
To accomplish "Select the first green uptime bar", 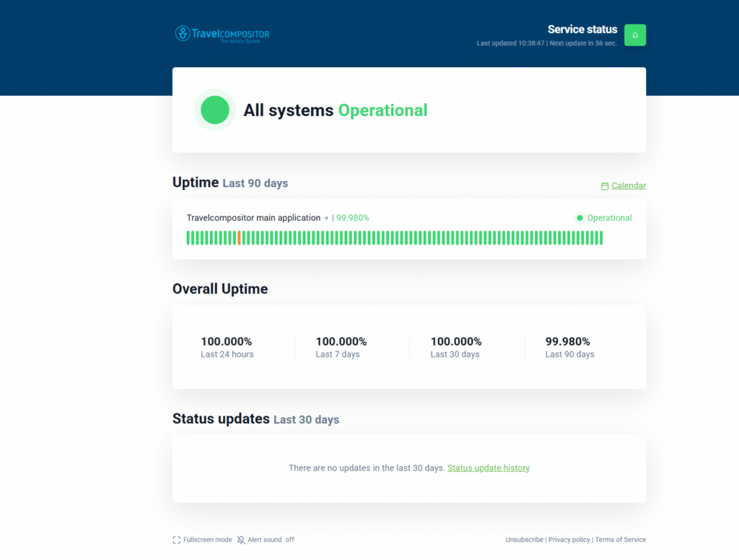I will coord(188,238).
